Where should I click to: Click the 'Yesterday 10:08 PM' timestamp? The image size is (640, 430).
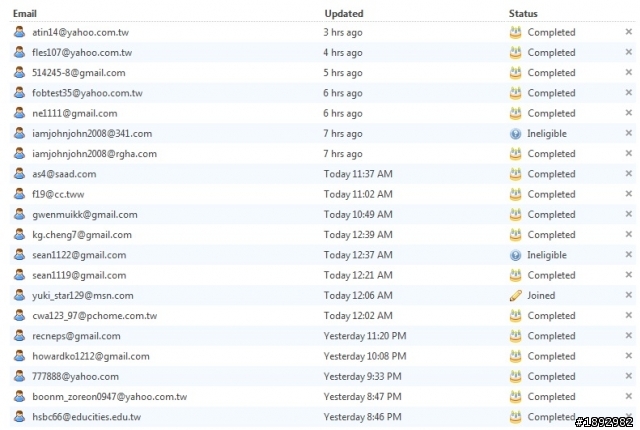point(365,356)
